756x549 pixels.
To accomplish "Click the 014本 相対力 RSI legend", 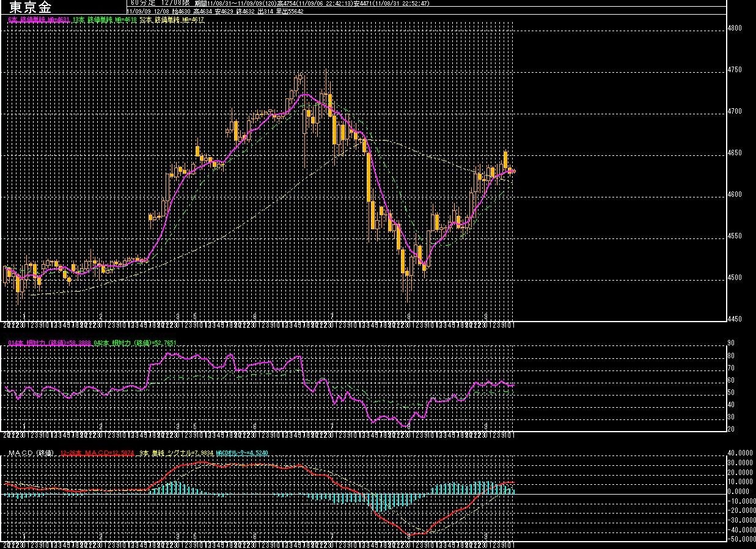I will click(50, 343).
